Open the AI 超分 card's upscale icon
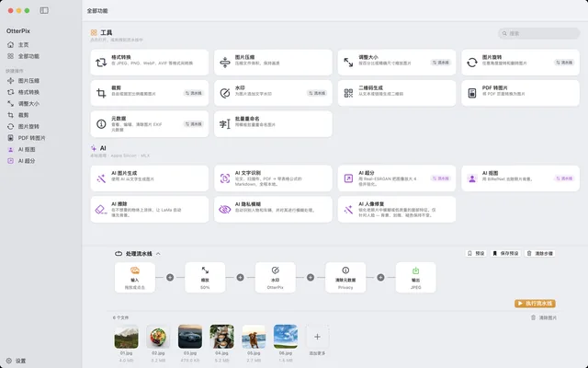 tap(348, 178)
